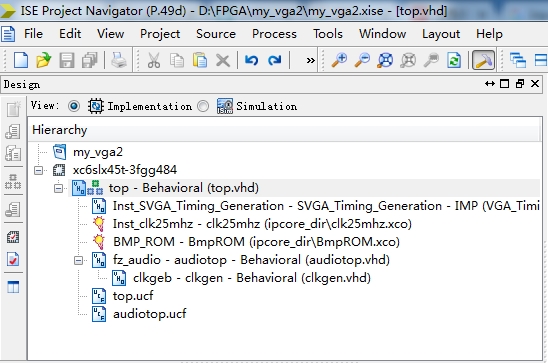Open the Project menu
This screenshot has width=548, height=363.
[160, 34]
